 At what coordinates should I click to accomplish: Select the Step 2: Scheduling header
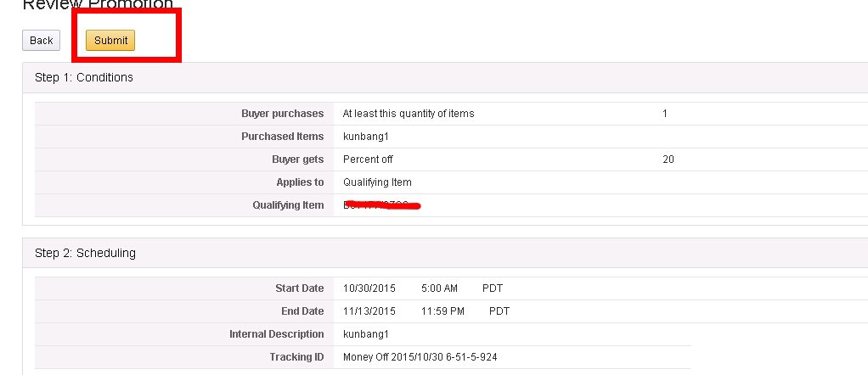[85, 253]
